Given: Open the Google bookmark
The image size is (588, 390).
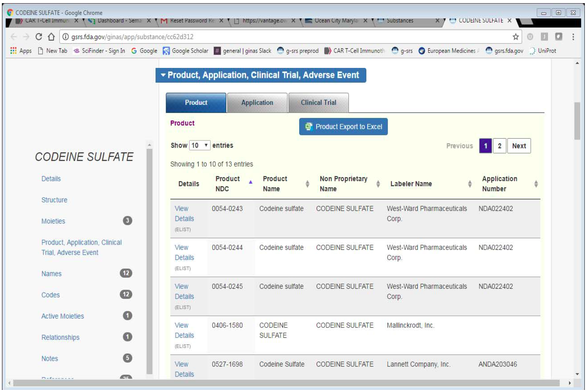Looking at the screenshot, I should click(144, 51).
